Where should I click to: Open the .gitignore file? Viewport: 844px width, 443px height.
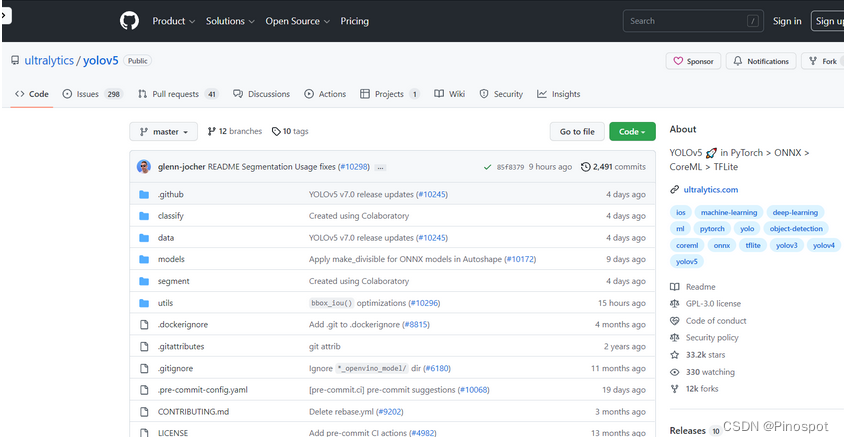pos(175,368)
